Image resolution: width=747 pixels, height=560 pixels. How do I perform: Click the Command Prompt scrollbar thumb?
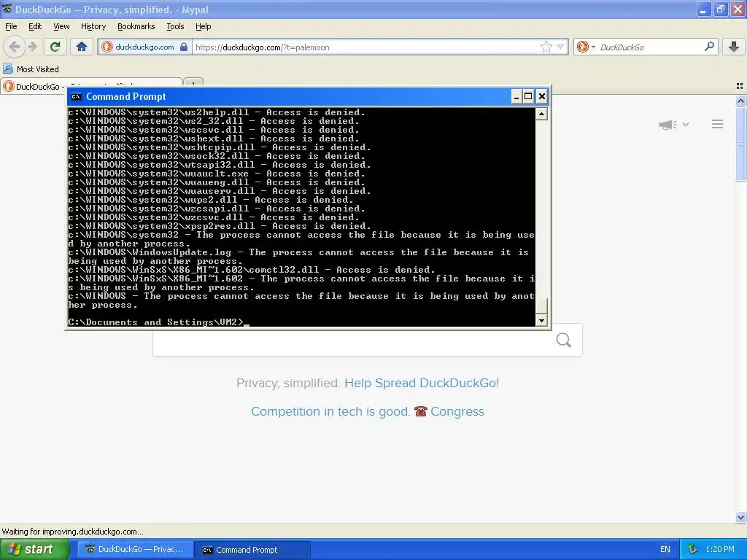click(x=541, y=306)
